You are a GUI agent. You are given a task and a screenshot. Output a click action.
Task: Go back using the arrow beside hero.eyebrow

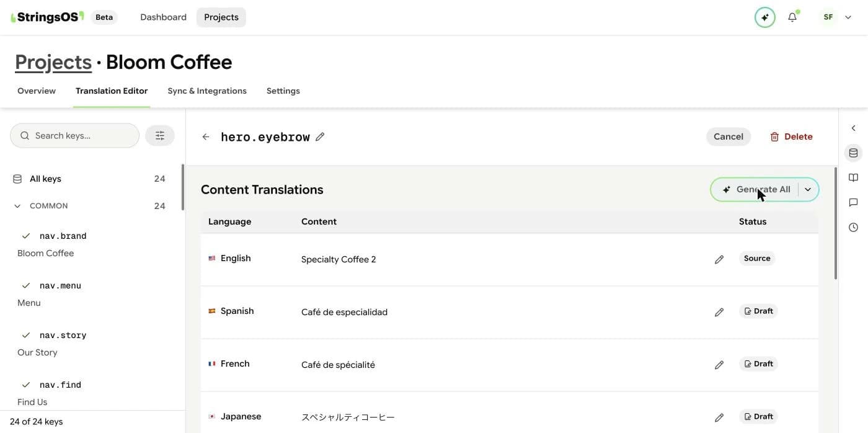point(206,137)
